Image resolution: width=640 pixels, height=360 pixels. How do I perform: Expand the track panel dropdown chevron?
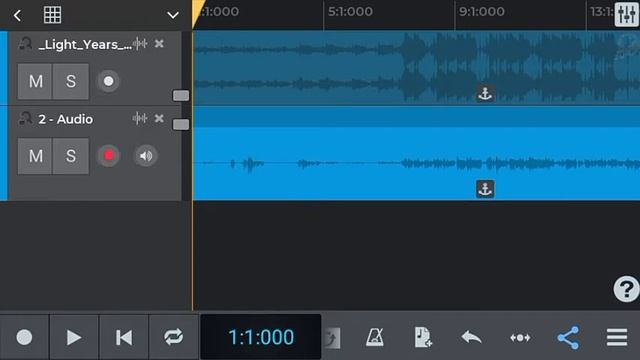pyautogui.click(x=173, y=16)
